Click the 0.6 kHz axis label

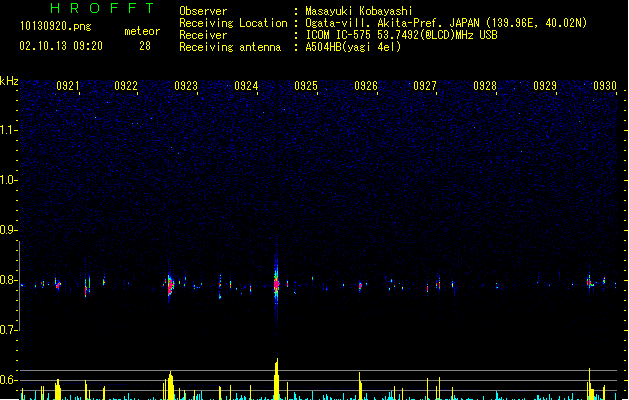click(x=8, y=380)
